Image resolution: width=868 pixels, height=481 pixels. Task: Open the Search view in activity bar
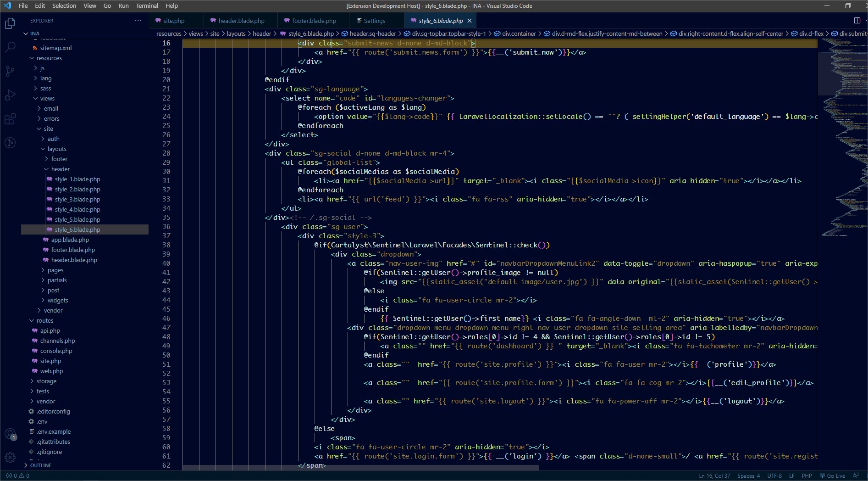(10, 47)
